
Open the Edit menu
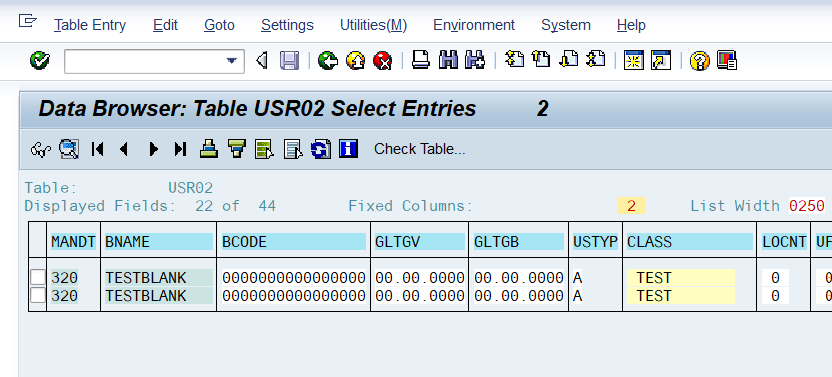pyautogui.click(x=165, y=25)
